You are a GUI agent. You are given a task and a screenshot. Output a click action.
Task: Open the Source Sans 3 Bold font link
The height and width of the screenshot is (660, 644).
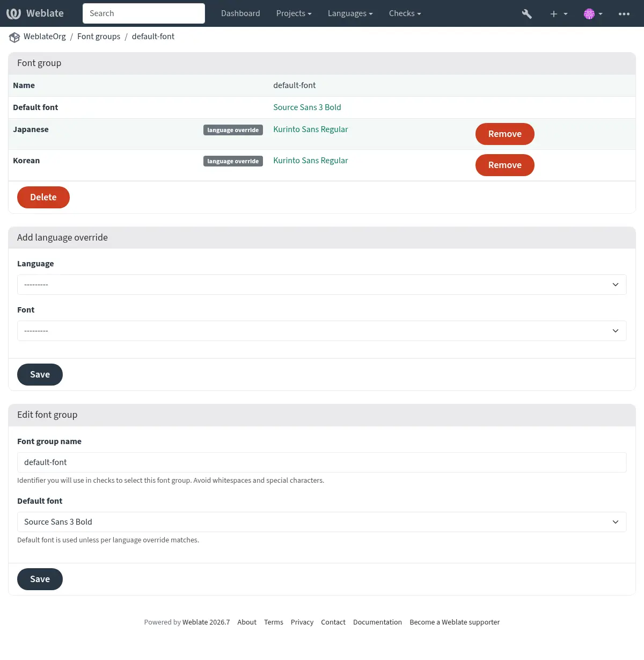click(307, 107)
